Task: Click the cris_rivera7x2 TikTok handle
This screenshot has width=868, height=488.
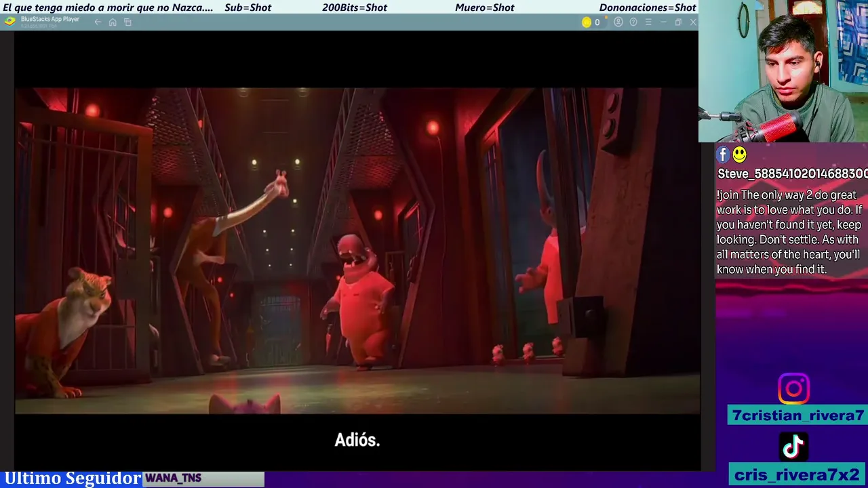Action: pyautogui.click(x=797, y=475)
